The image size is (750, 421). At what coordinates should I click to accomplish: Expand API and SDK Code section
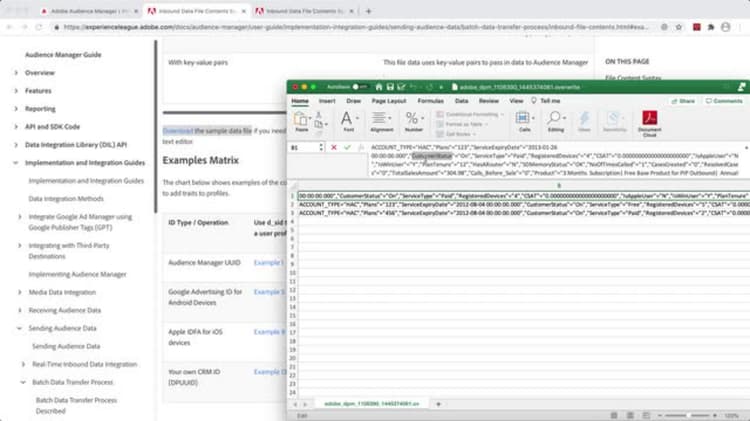(16, 127)
